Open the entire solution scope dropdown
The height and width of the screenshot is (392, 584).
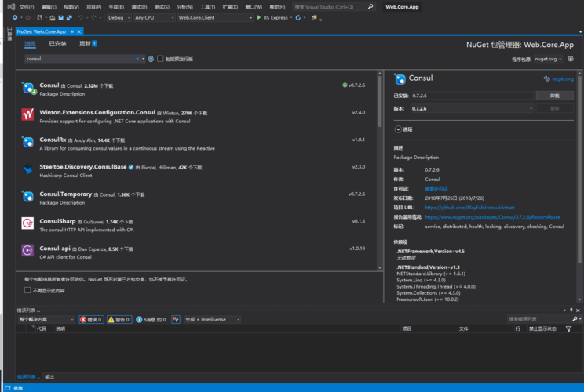coord(46,319)
